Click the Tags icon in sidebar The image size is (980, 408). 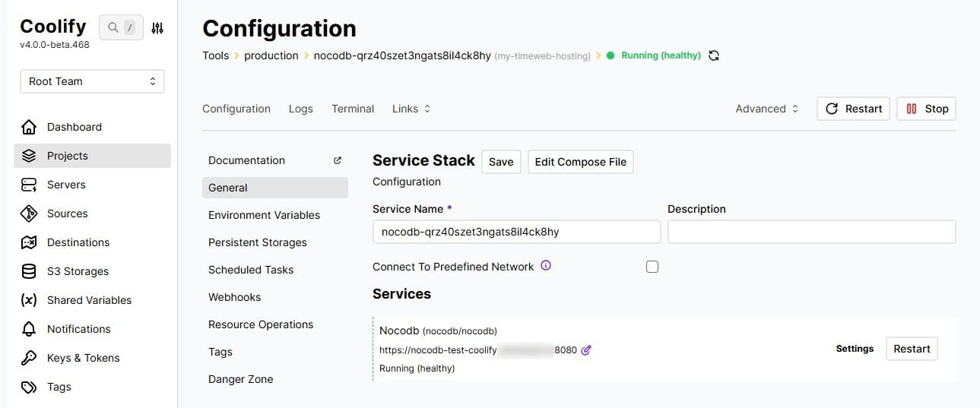pos(29,387)
